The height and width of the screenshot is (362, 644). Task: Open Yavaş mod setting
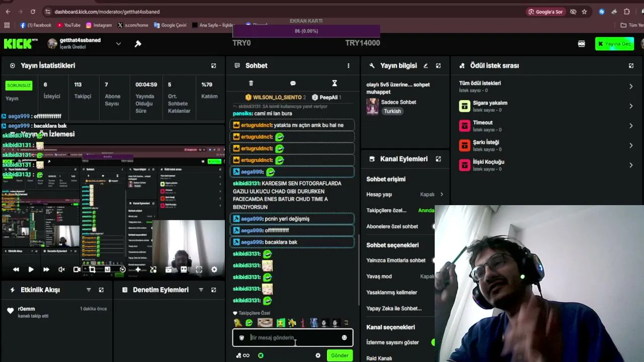400,276
